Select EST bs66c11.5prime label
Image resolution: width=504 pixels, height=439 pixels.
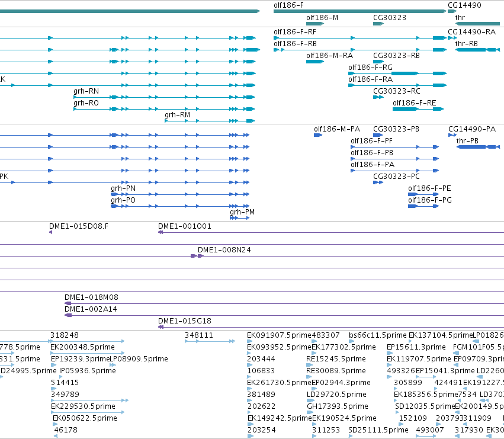(x=378, y=335)
